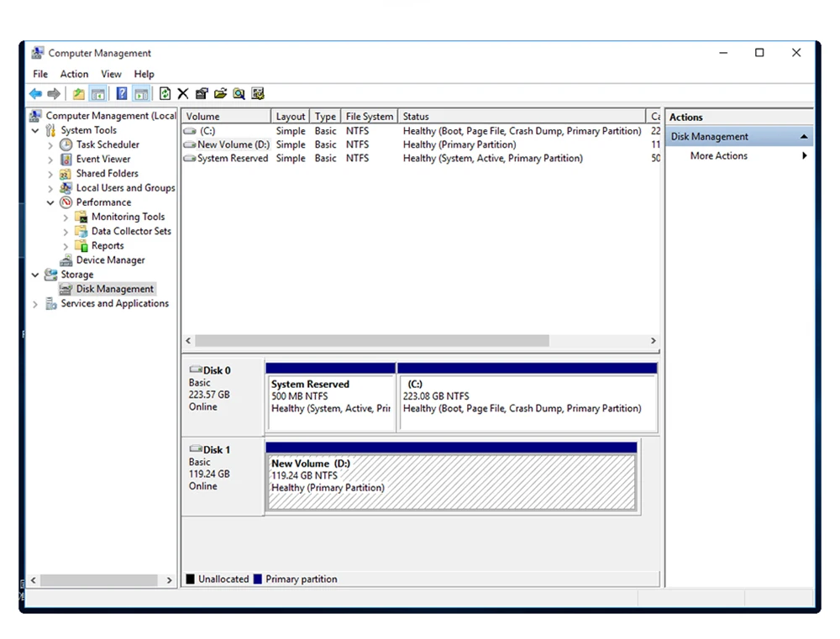The image size is (840, 639).
Task: Open More Actions in the Actions pane
Action: tap(719, 156)
